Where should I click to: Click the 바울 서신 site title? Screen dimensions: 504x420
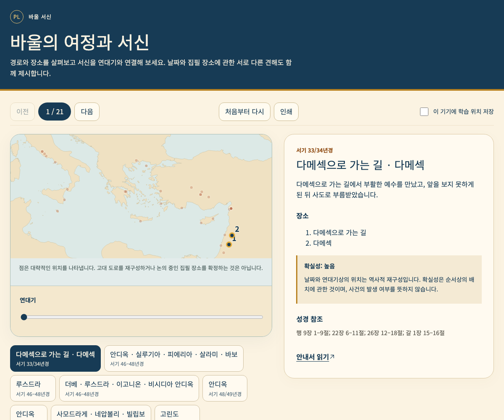(x=40, y=17)
